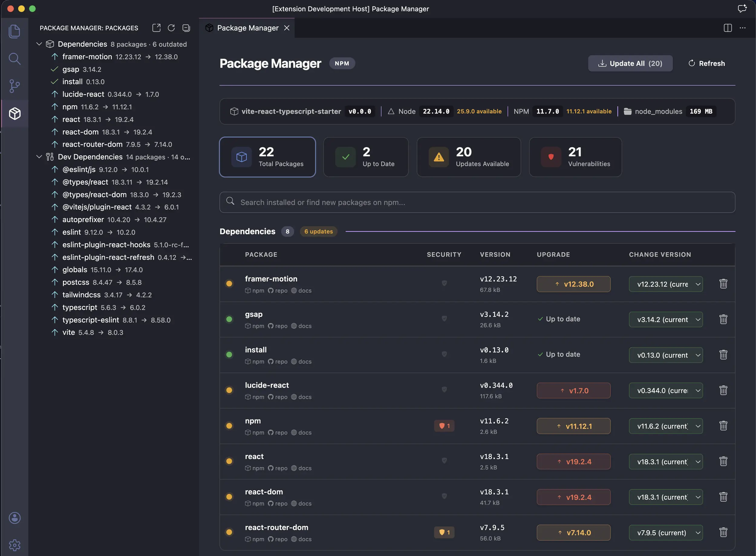
Task: Filter by Up to Date card
Action: [x=366, y=157]
